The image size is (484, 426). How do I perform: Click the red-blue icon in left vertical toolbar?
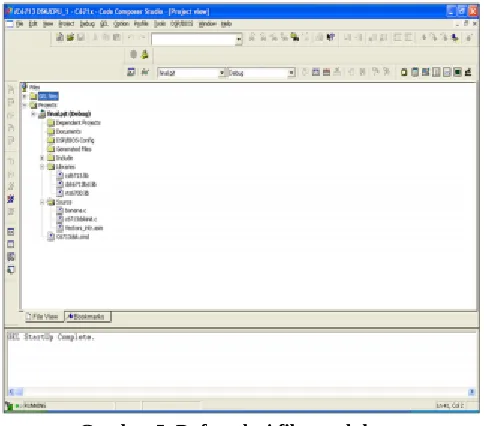click(x=11, y=199)
